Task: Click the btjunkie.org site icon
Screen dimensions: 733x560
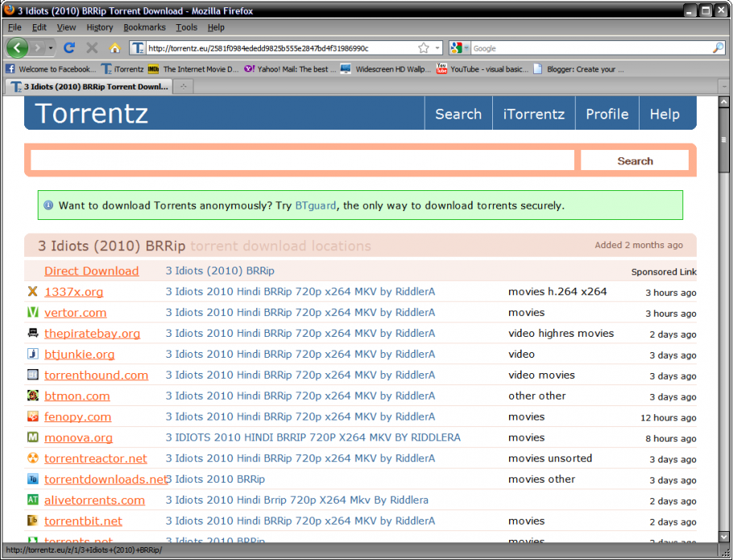Action: (33, 354)
